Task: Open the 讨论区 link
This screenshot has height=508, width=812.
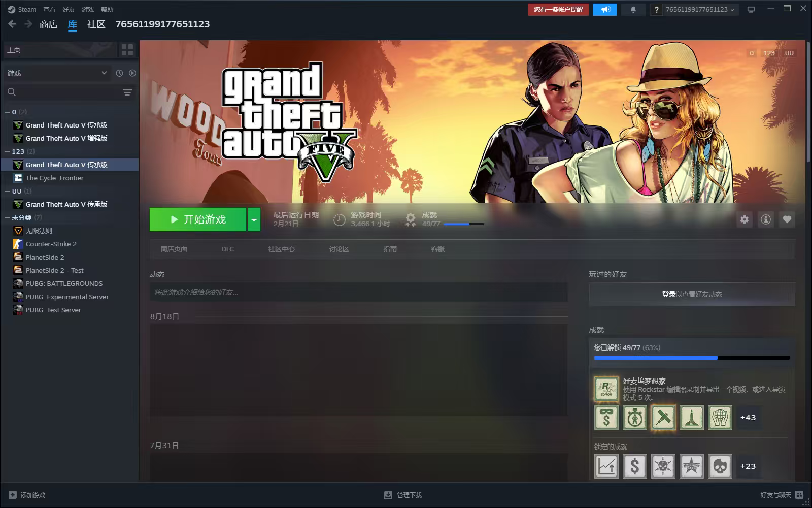Action: click(x=339, y=249)
